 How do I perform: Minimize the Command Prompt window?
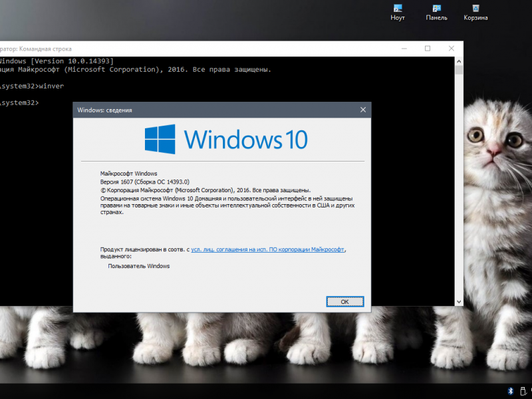coord(404,49)
